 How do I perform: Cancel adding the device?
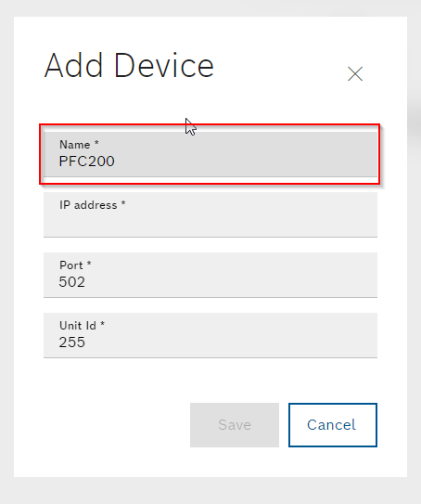(333, 425)
